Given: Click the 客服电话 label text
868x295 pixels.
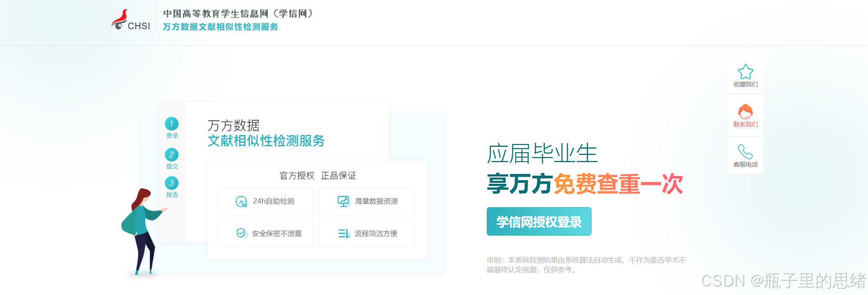Looking at the screenshot, I should coord(745,164).
